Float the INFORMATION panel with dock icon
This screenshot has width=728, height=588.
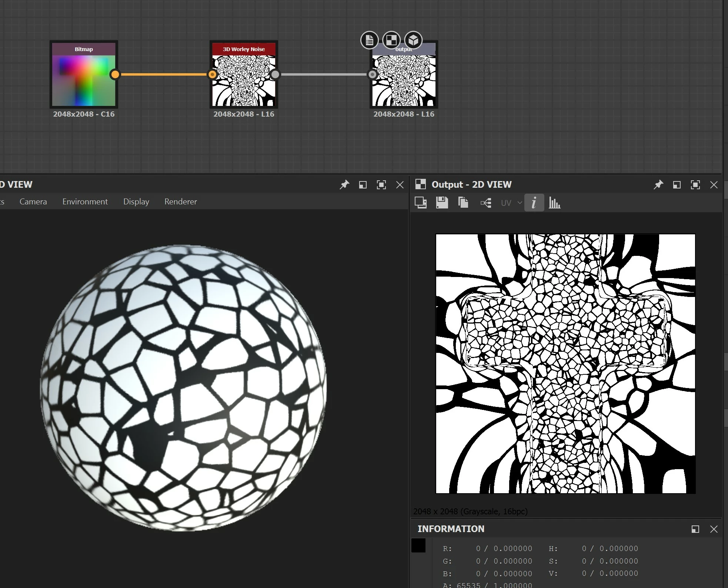coord(695,529)
